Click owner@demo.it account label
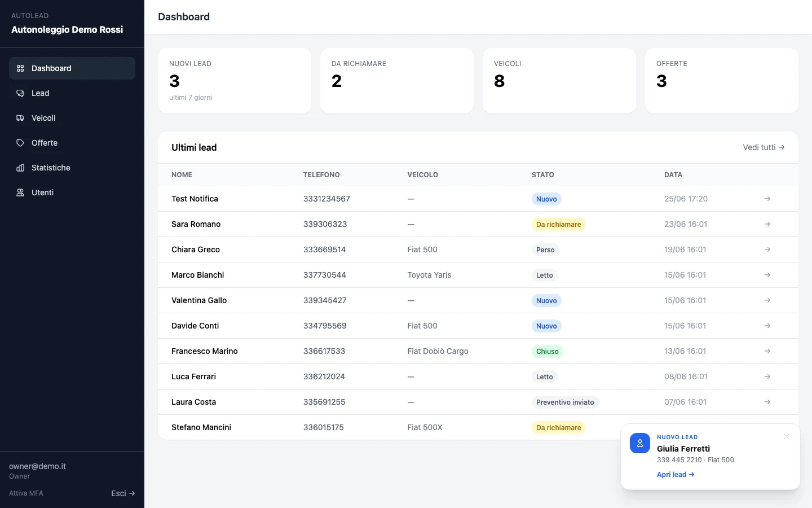The height and width of the screenshot is (508, 812). 37,466
